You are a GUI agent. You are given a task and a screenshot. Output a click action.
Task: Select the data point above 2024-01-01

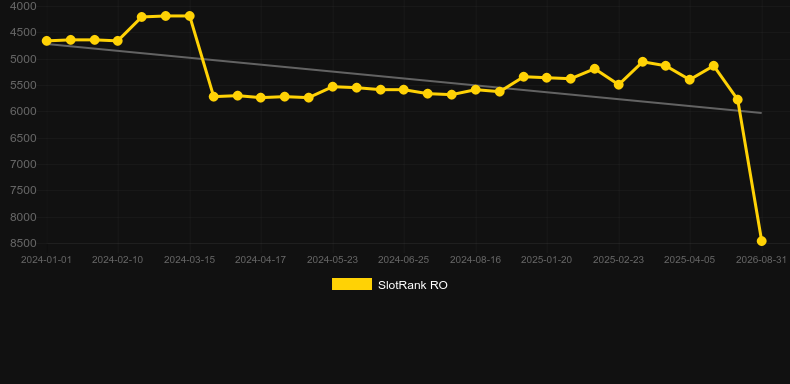(x=47, y=41)
